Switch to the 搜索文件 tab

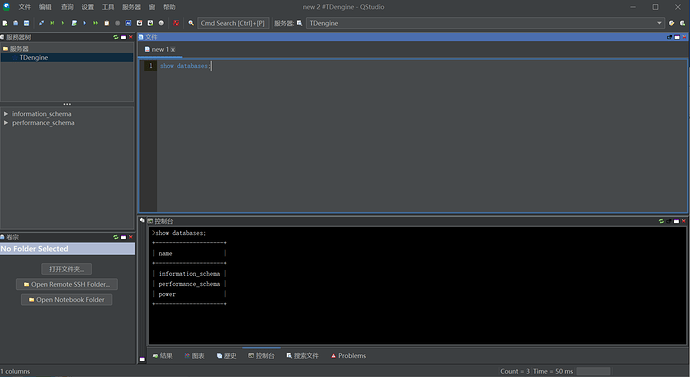coord(302,355)
